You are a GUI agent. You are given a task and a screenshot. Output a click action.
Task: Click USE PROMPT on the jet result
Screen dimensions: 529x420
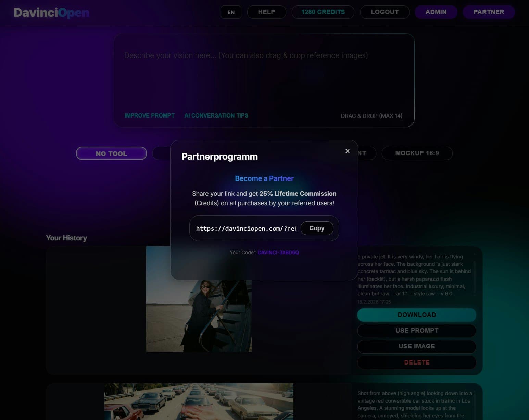[416, 330]
